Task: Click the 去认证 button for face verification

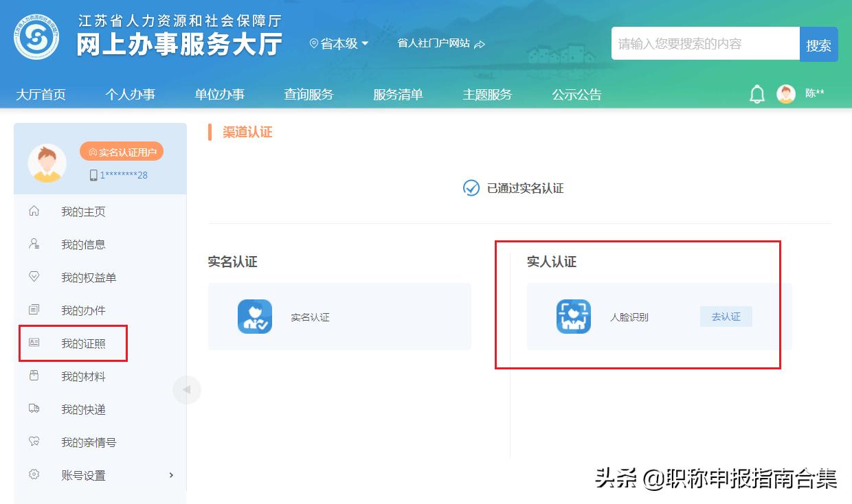Action: click(726, 317)
